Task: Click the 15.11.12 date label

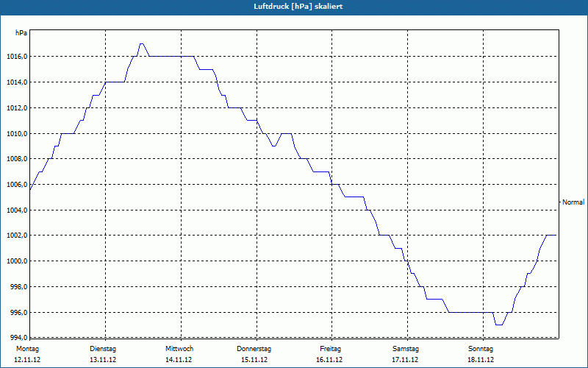Action: tap(254, 360)
